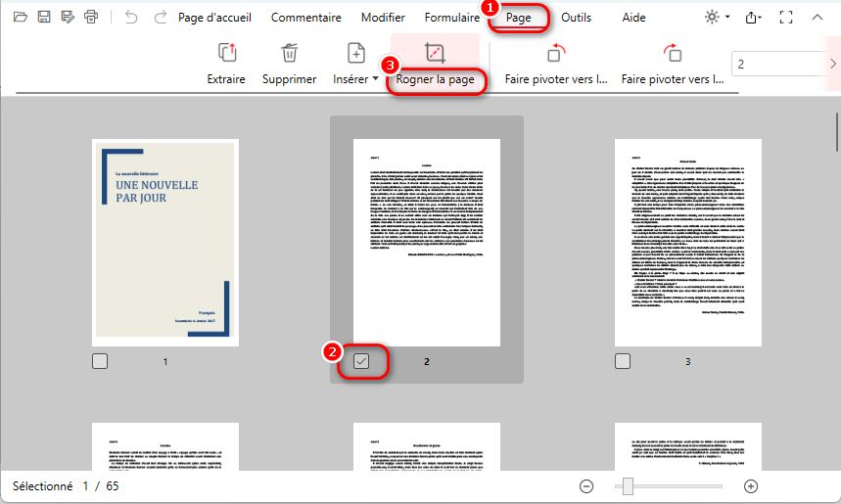This screenshot has width=841, height=504.
Task: Tick the page 3 selection checkbox
Action: tap(623, 361)
